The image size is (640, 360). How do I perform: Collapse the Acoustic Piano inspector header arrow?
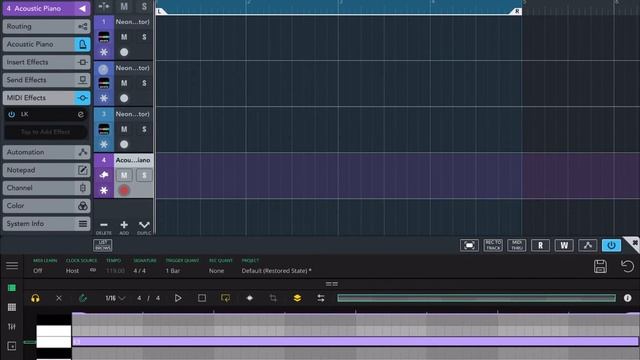[82, 9]
